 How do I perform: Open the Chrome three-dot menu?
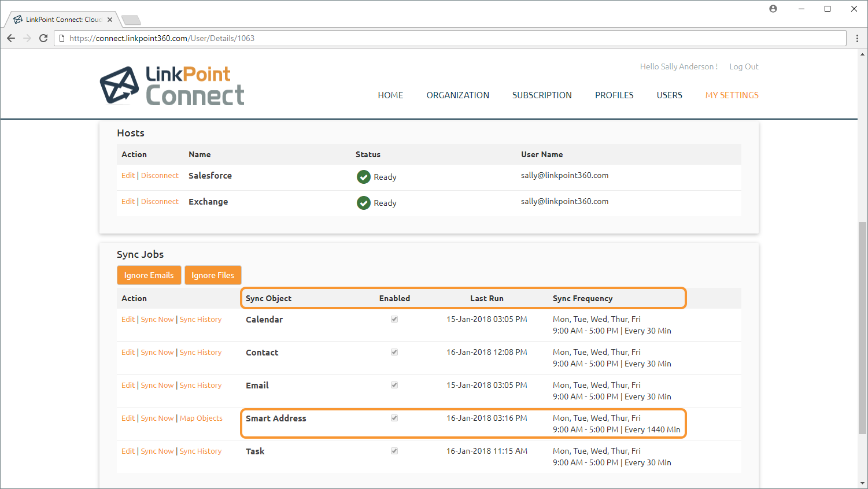pyautogui.click(x=857, y=38)
